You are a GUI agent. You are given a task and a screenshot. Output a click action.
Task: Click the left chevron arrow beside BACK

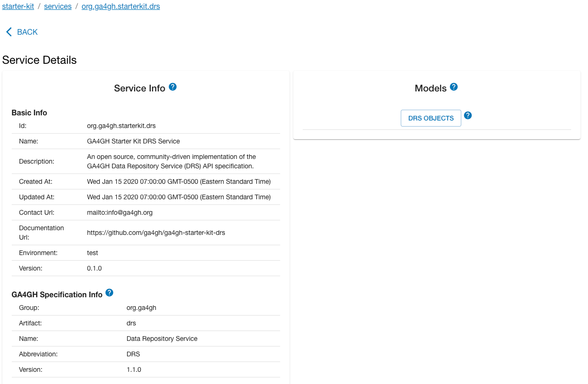[8, 32]
